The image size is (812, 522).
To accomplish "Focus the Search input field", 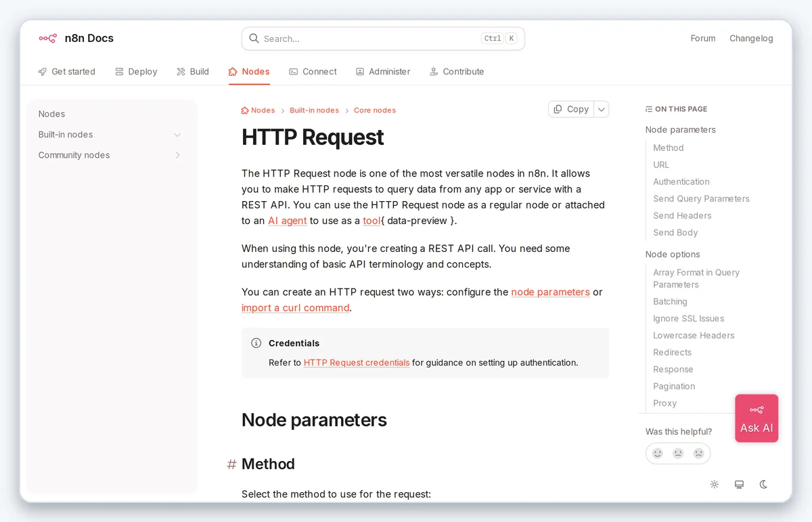I will 383,39.
